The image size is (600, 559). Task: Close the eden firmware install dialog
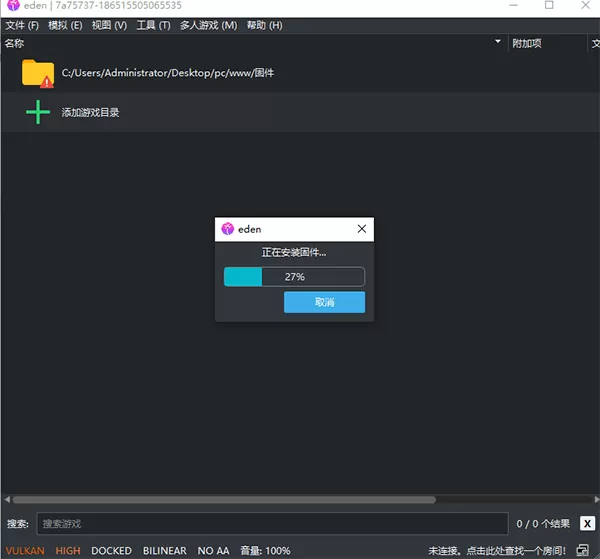(x=362, y=229)
